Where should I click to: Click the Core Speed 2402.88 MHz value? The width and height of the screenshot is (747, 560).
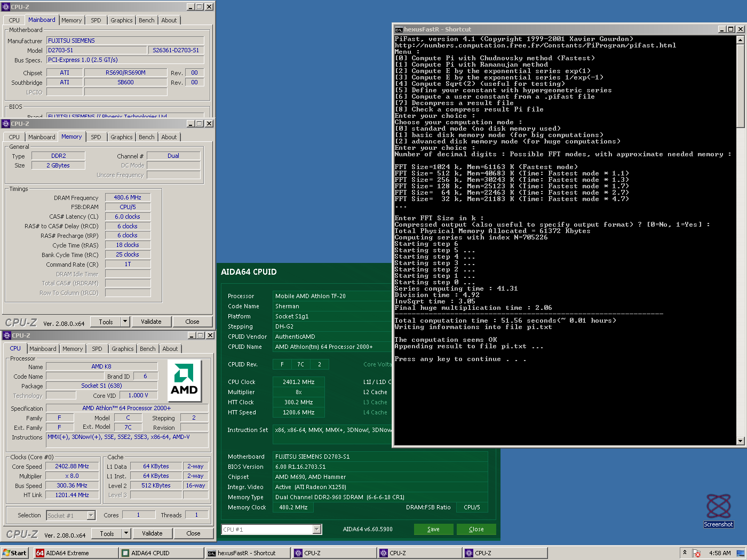[x=72, y=466]
